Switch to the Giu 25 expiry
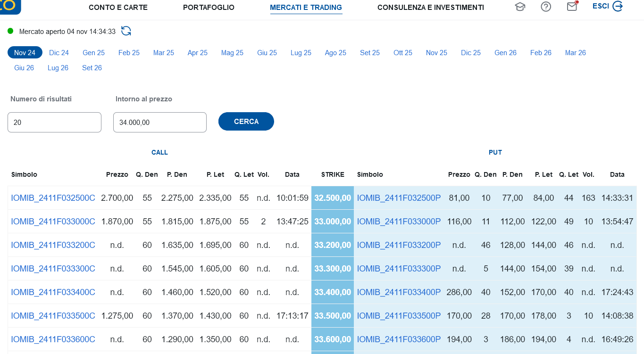This screenshot has width=644, height=354. point(267,53)
